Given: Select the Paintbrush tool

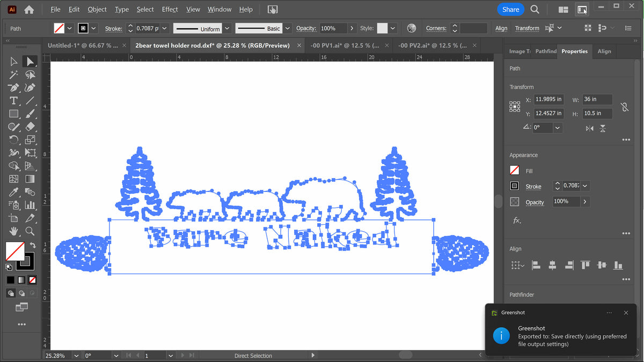Looking at the screenshot, I should [30, 114].
